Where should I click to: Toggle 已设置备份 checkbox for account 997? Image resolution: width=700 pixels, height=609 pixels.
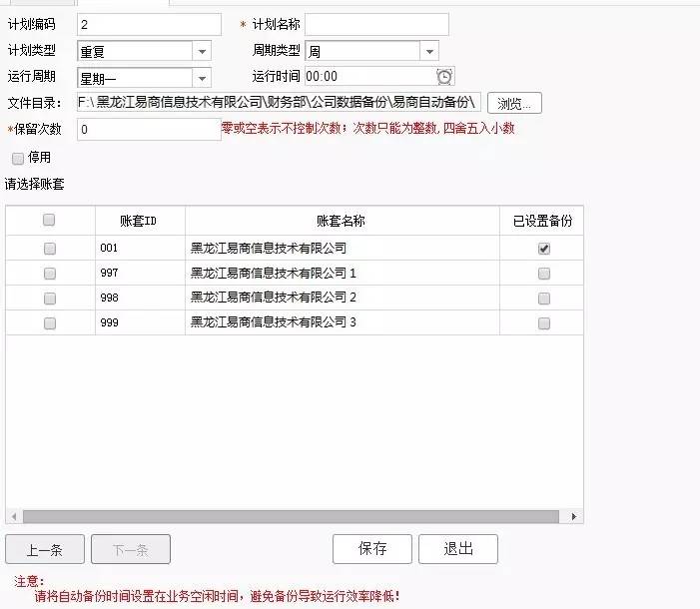[544, 274]
